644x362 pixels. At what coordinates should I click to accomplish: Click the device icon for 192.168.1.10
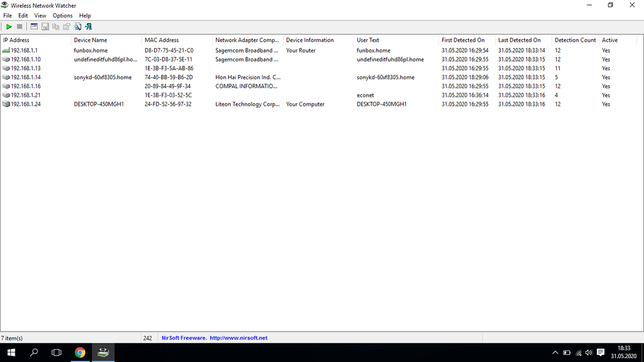tap(6, 59)
